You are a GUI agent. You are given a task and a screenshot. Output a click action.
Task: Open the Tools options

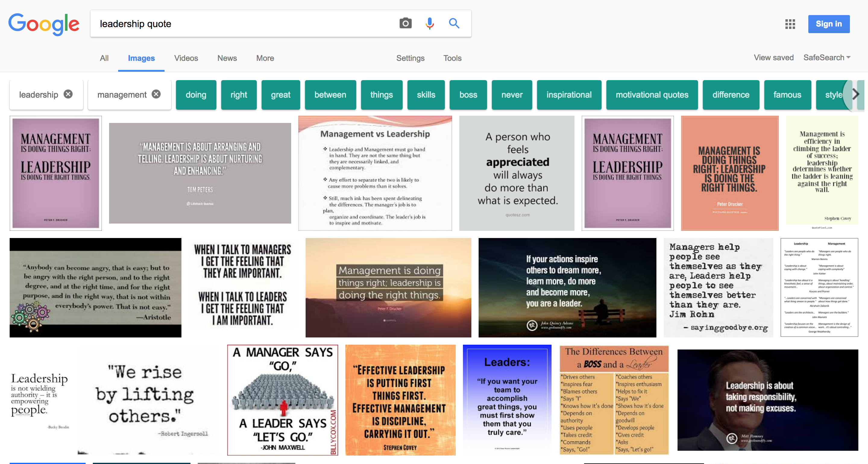[452, 58]
